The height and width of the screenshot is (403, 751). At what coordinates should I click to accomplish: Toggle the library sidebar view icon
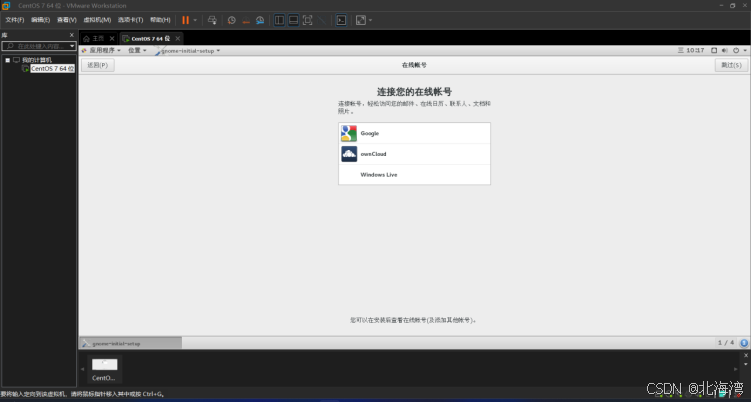click(x=279, y=20)
